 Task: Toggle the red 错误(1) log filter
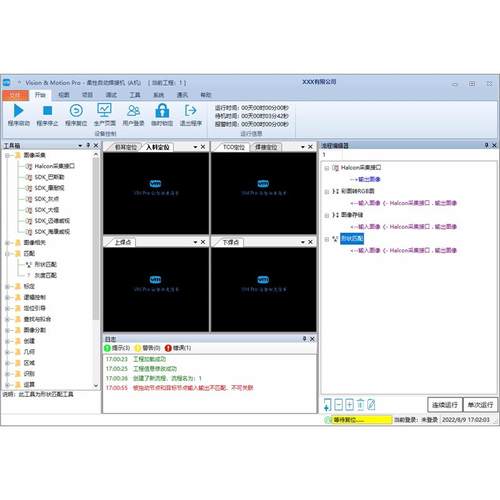(x=178, y=348)
